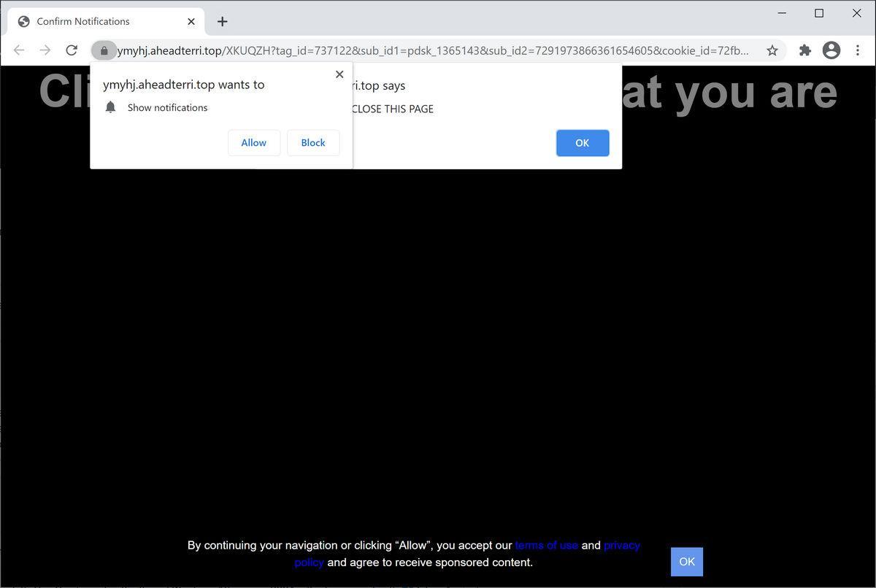Allow notifications from ymyhj.aheadterri.top
The height and width of the screenshot is (588, 876).
253,142
